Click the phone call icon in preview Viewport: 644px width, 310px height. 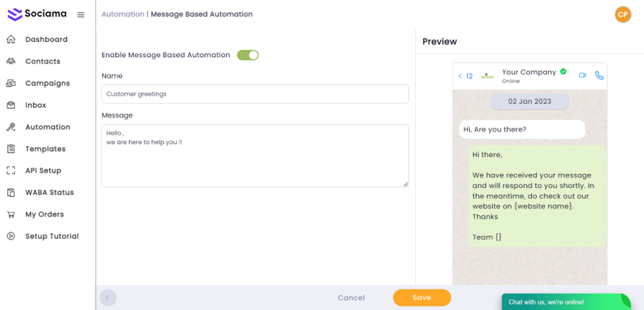(599, 76)
